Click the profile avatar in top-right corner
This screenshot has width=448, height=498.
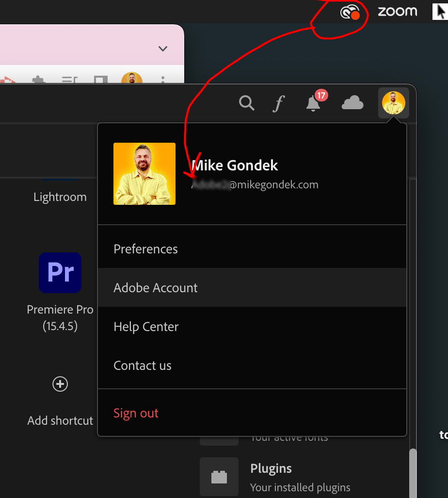point(394,103)
